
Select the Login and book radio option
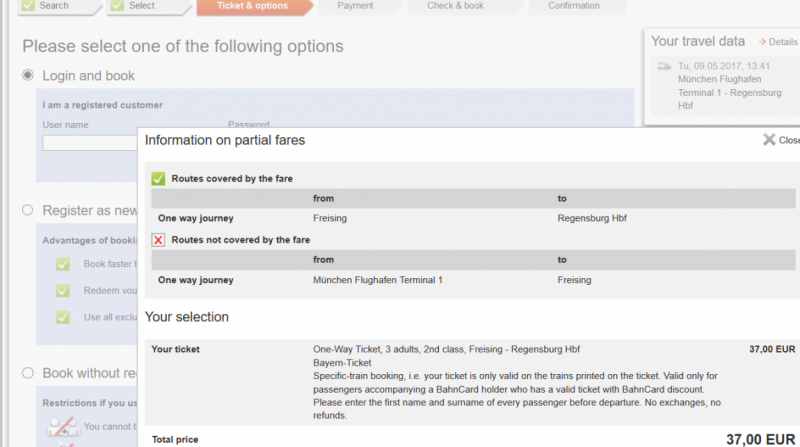coord(28,76)
